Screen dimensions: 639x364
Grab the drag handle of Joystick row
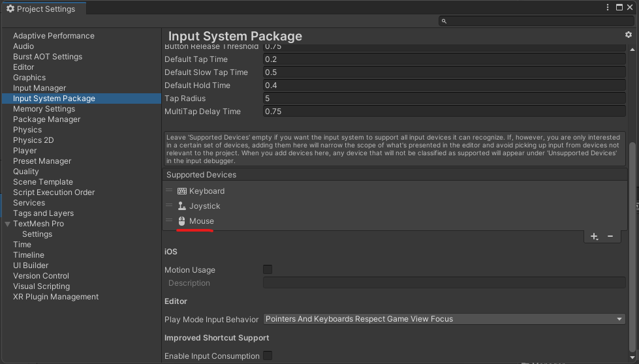tap(169, 205)
